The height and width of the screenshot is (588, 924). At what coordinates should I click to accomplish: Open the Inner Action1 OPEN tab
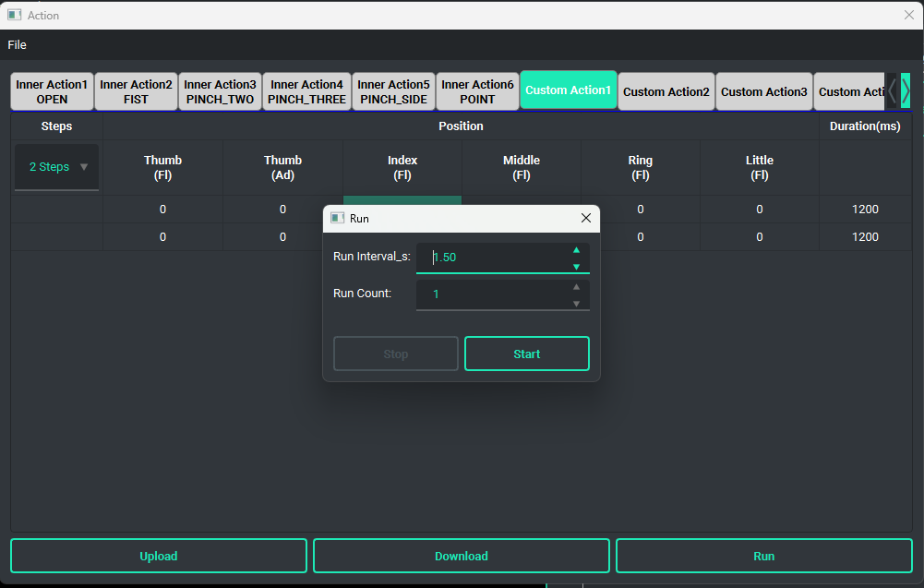click(x=52, y=91)
